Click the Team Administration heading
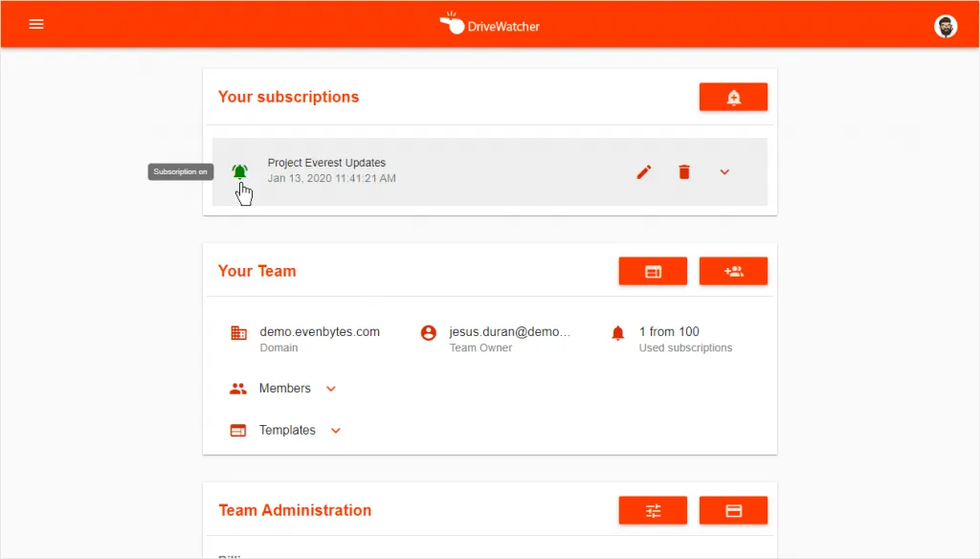Screen dimensions: 980x559 [295, 510]
